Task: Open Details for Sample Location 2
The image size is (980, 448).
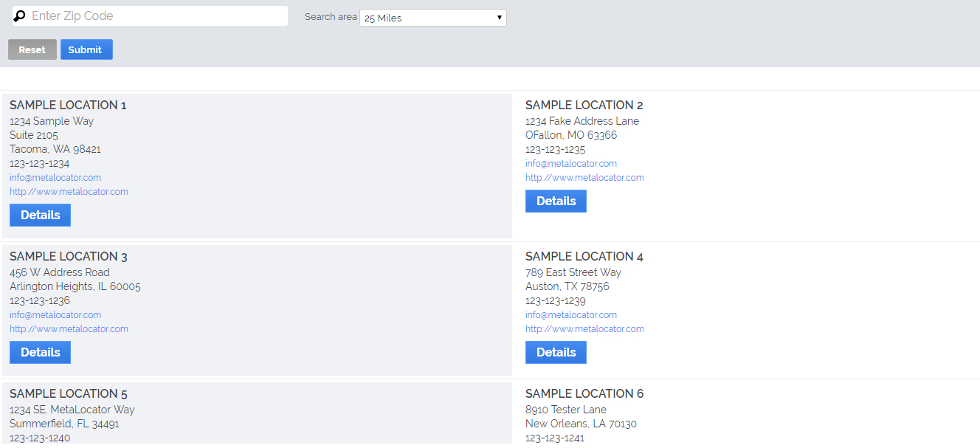Action: point(556,201)
